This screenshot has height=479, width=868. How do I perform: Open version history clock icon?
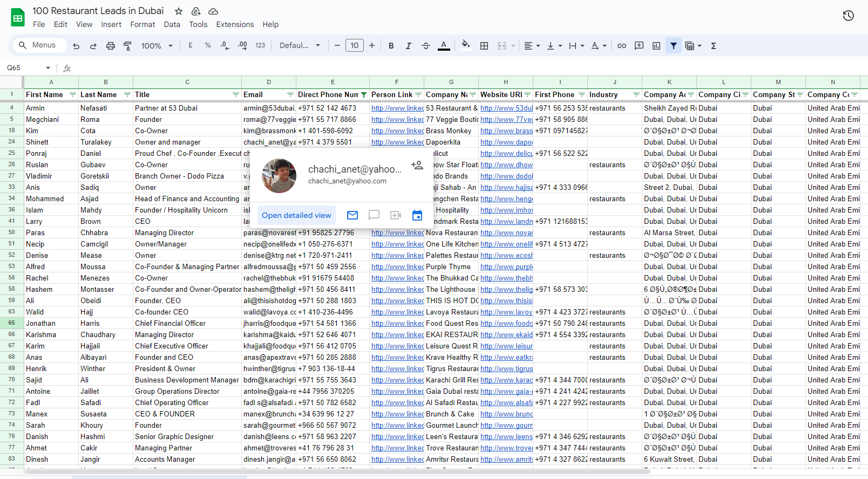click(x=849, y=16)
